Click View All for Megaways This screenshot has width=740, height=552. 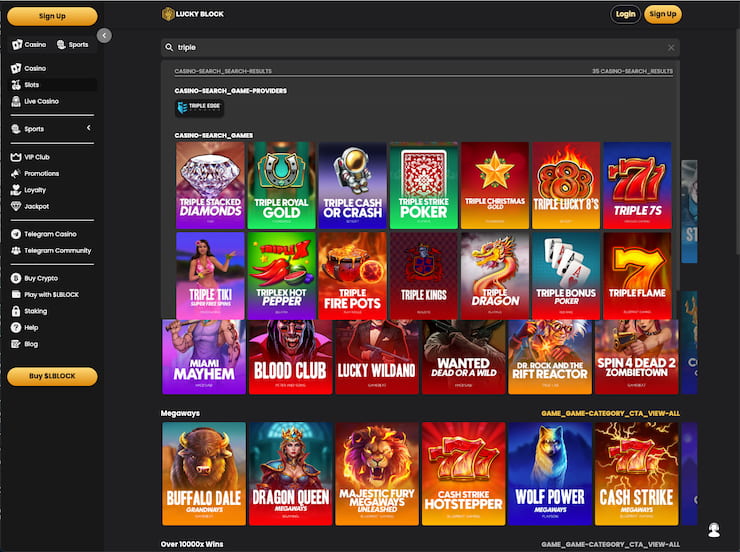[x=610, y=412]
